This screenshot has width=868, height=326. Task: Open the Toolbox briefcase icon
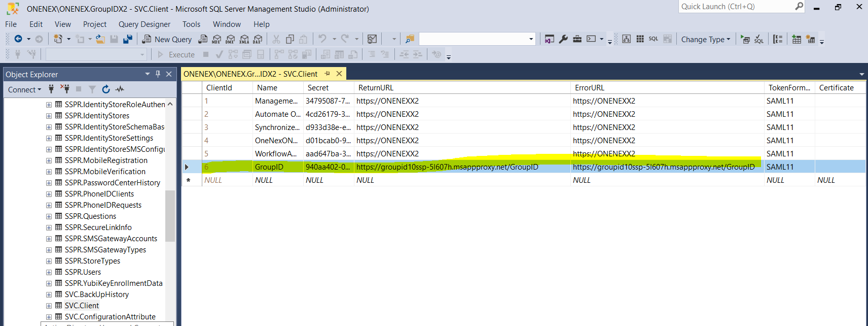click(577, 39)
